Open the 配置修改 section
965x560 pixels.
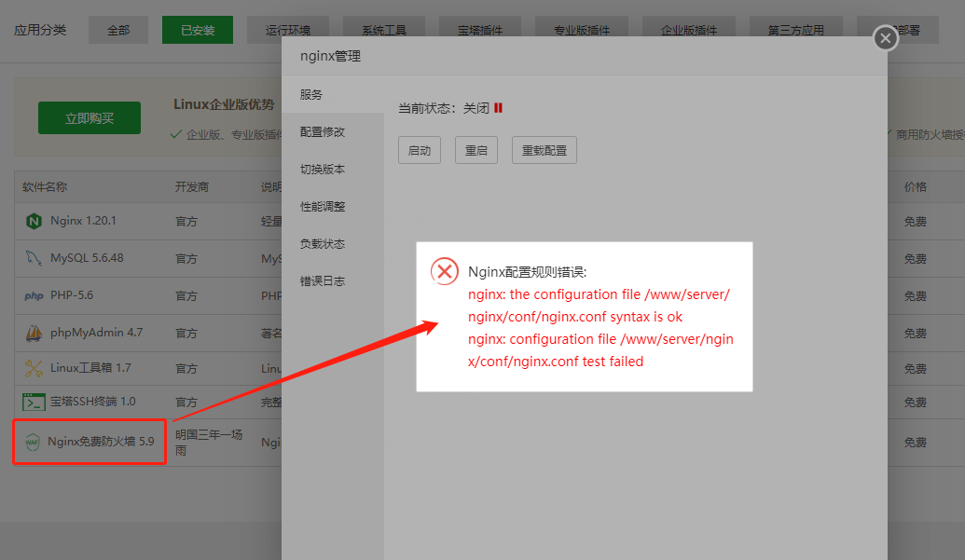click(323, 132)
